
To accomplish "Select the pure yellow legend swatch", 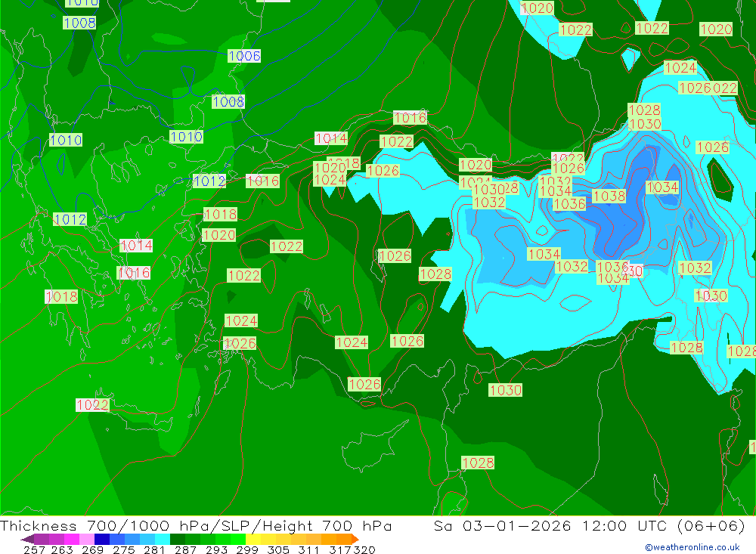I will [253, 539].
